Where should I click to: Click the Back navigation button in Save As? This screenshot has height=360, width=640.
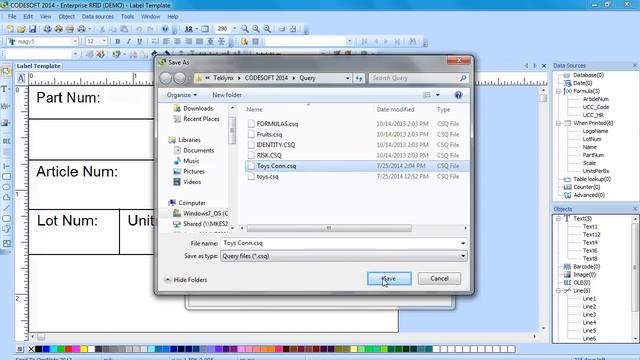(x=165, y=78)
